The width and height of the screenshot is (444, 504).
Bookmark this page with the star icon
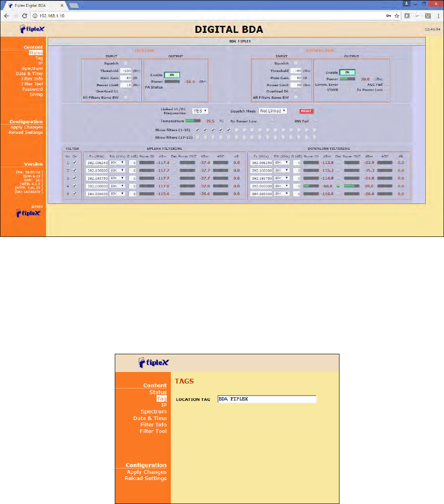click(397, 16)
